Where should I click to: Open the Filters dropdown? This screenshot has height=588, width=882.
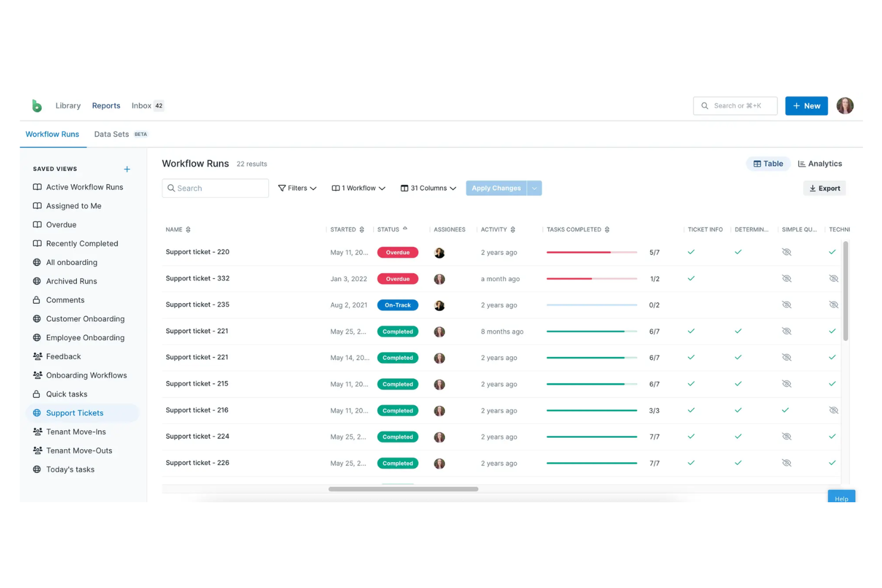(x=297, y=188)
